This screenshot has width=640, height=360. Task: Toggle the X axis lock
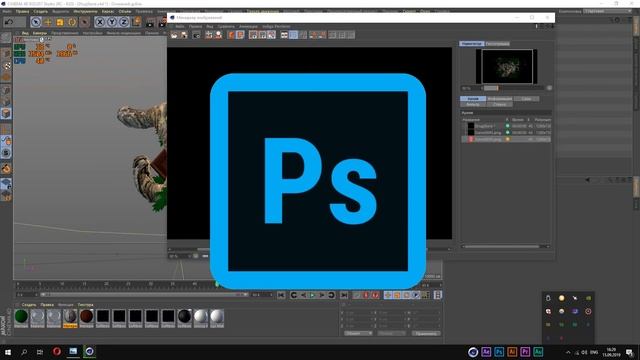[x=100, y=22]
